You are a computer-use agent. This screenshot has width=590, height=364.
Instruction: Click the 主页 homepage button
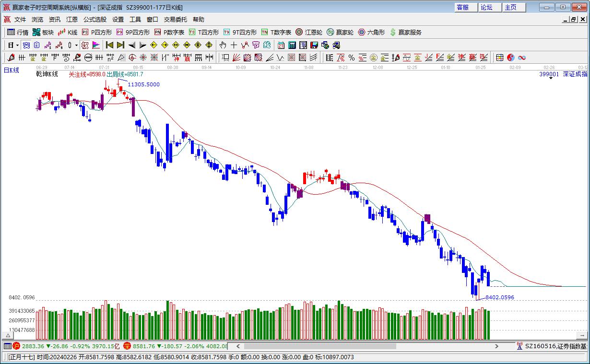click(x=514, y=7)
